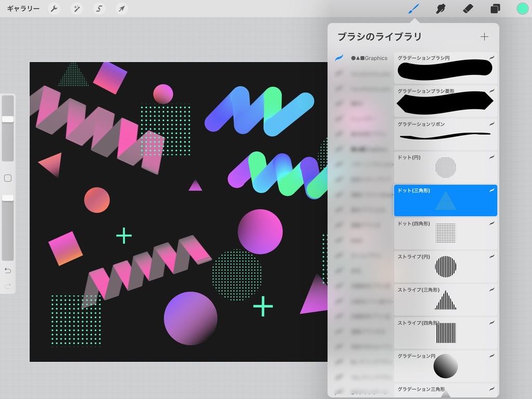Tap the square modify button on the sidebar
Viewport: 532px width, 399px height.
click(8, 178)
